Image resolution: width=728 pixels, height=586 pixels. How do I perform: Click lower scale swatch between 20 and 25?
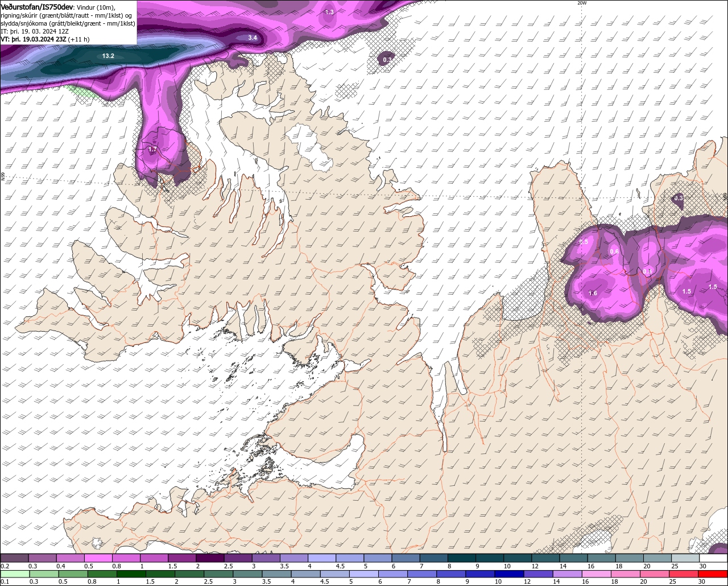click(654, 574)
